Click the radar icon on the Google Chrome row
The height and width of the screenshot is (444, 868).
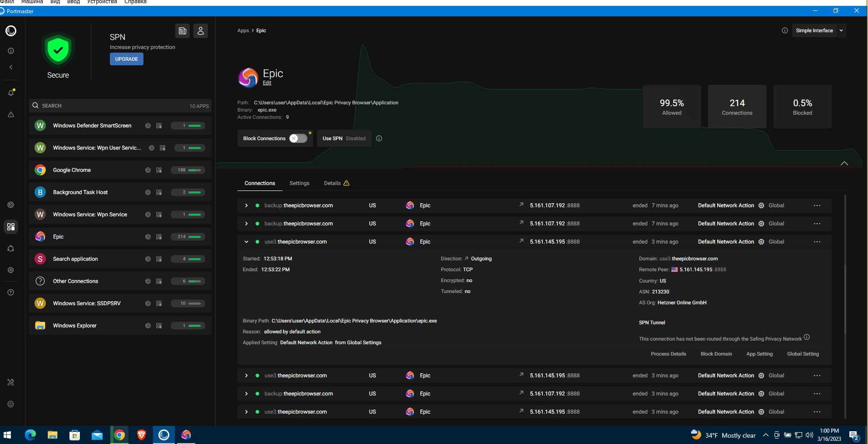(148, 170)
